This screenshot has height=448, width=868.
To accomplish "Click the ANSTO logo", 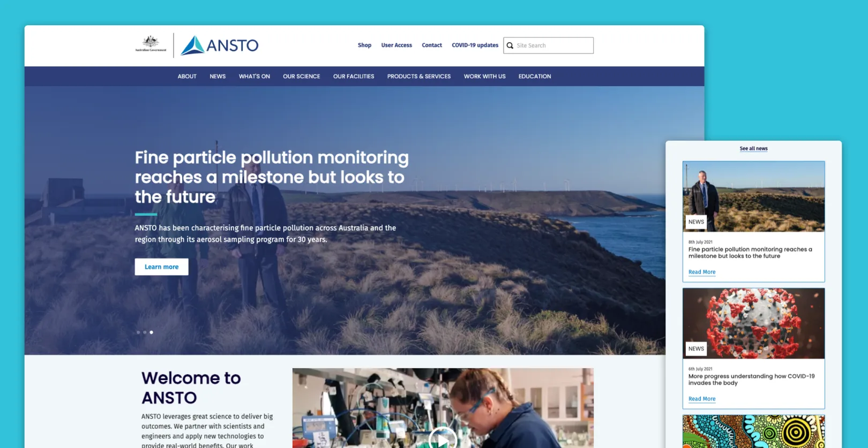I will [220, 45].
